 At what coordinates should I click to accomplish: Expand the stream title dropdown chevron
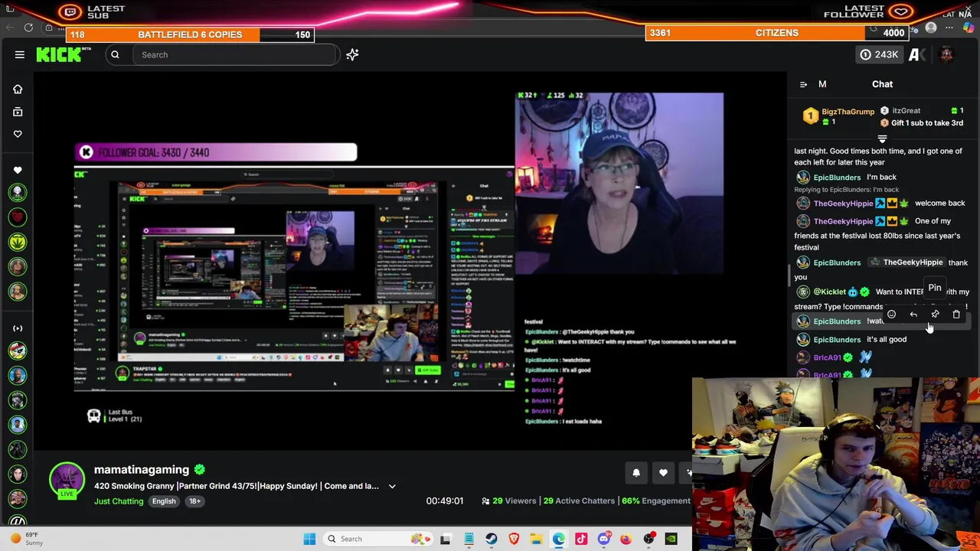click(392, 486)
